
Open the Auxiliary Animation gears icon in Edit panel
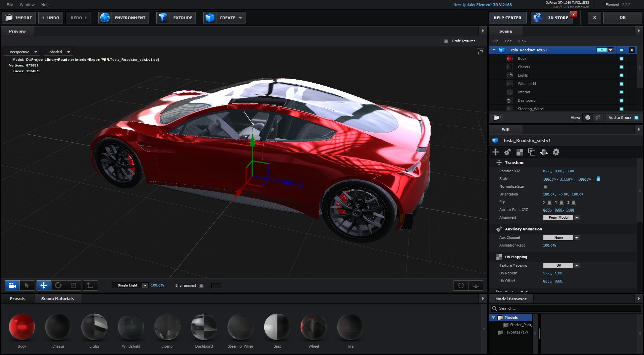pyautogui.click(x=507, y=152)
